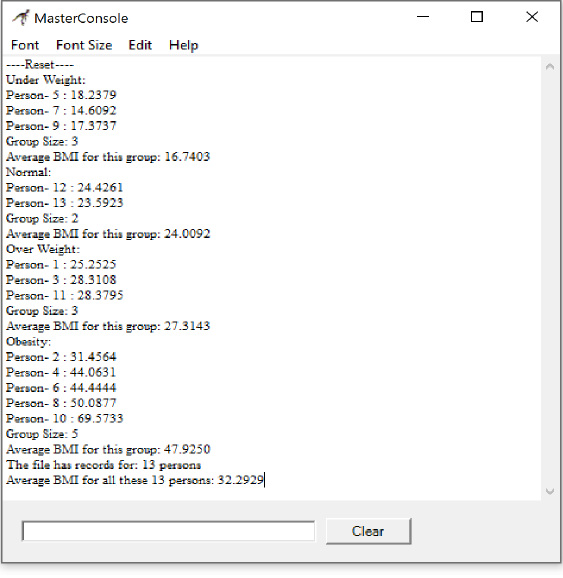This screenshot has width=563, height=578.
Task: Minimize the MasterConsole window
Action: 423,17
